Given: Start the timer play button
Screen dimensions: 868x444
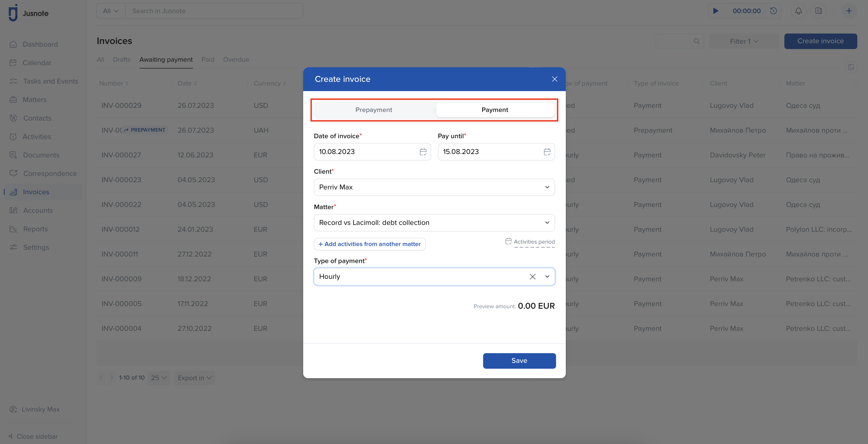Looking at the screenshot, I should tap(716, 11).
